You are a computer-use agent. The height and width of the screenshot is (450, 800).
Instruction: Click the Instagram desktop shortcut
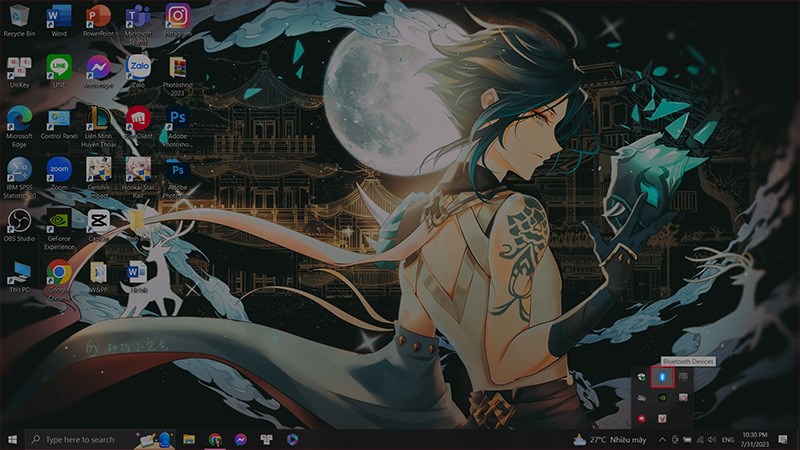(x=178, y=21)
